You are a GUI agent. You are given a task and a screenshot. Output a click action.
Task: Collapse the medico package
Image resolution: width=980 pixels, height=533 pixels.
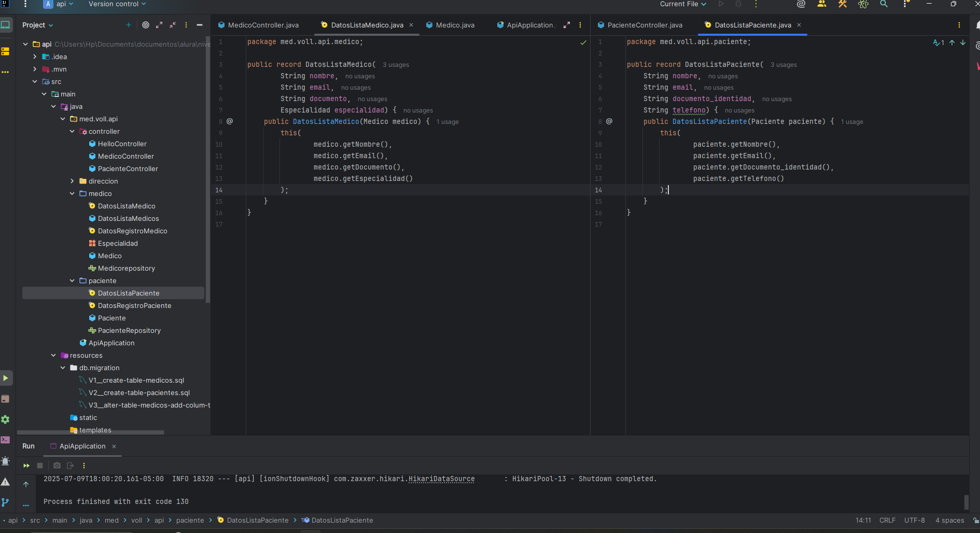pos(72,193)
